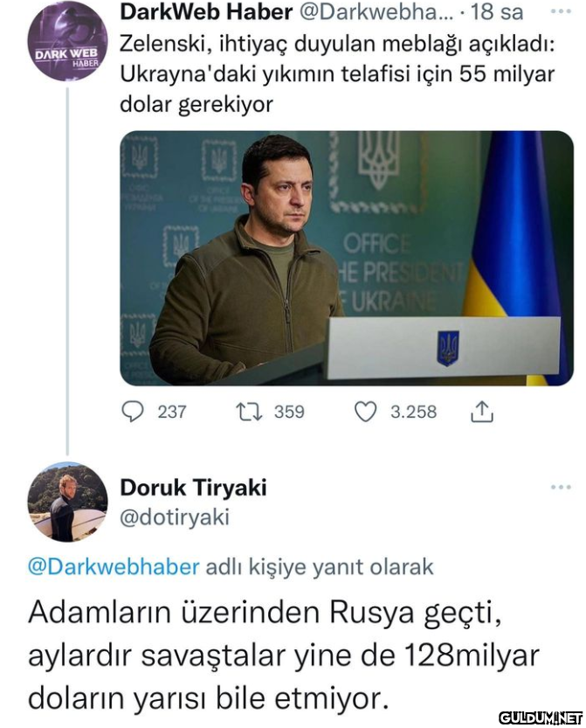Click the DarkWeb Haber account name
Image resolution: width=586 pixels, height=728 pixels.
point(206,13)
